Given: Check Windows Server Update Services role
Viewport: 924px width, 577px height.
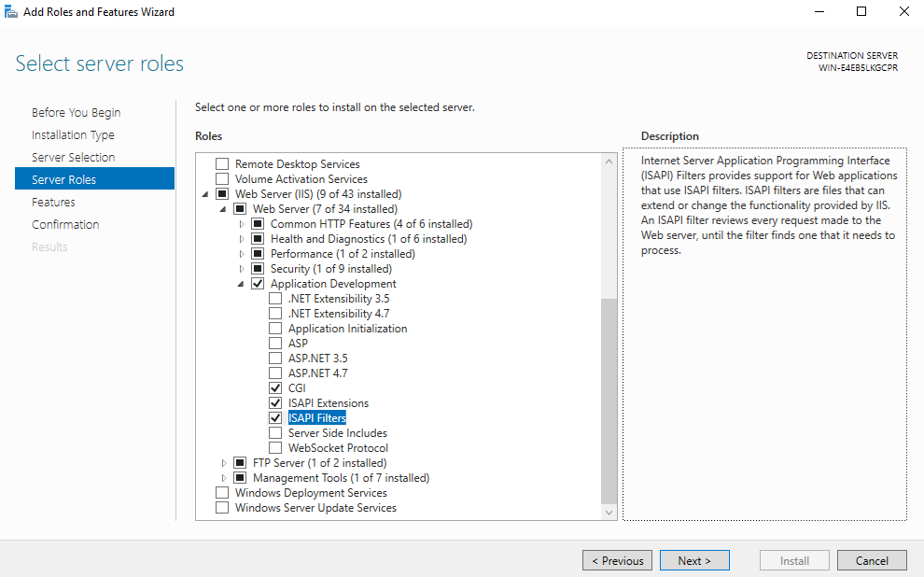Looking at the screenshot, I should [x=222, y=508].
